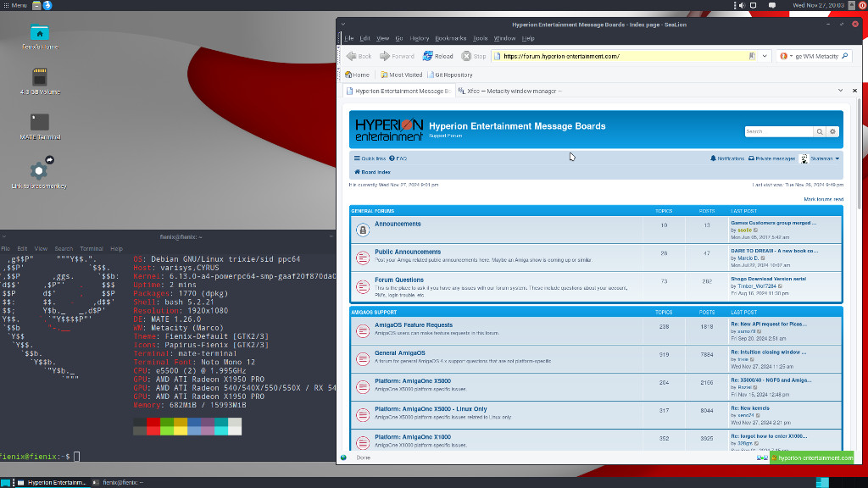Viewport: 868px width, 488px height.
Task: Select the MATE Terminal desktop launcher
Action: coord(40,126)
